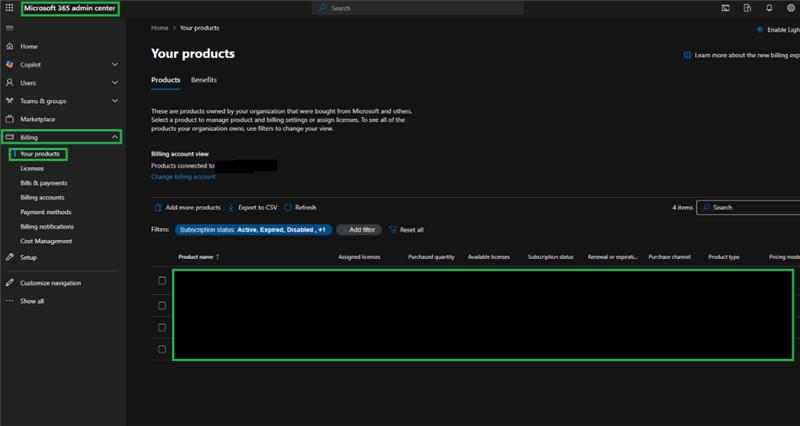Open Payment methods under Billing
Image resolution: width=800 pixels, height=426 pixels.
[45, 212]
